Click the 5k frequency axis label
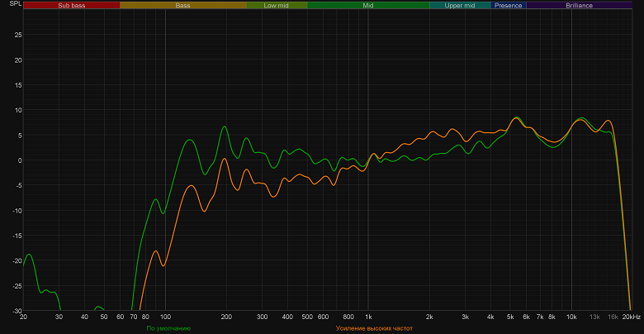The height and width of the screenshot is (334, 644). pos(510,317)
